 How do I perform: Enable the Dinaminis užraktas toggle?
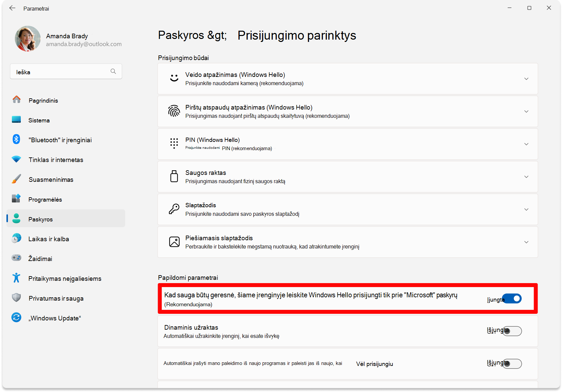click(512, 331)
